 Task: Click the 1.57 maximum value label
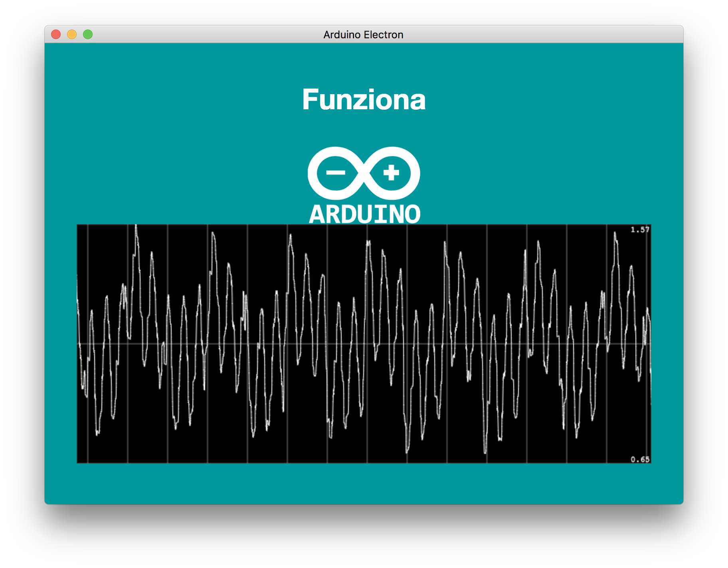(640, 229)
